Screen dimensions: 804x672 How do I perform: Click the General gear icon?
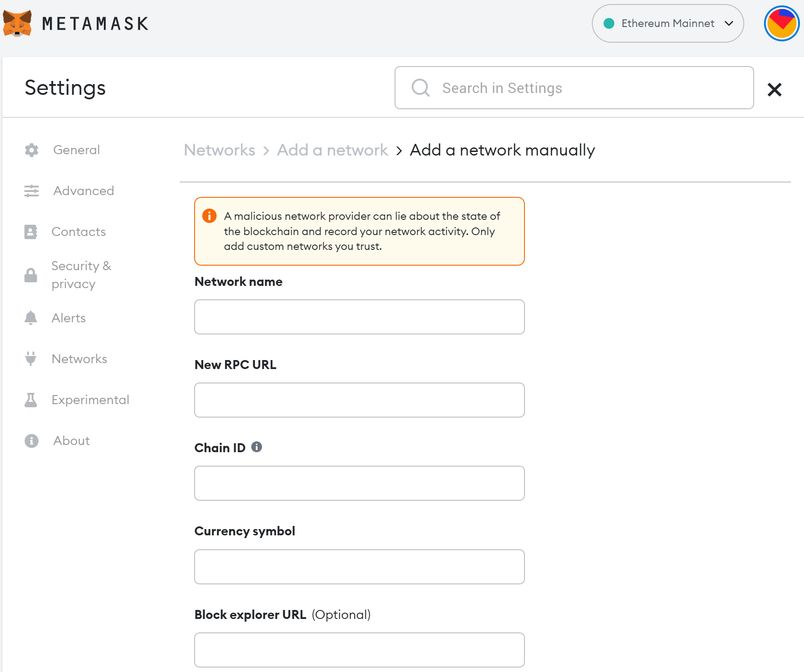(x=31, y=150)
